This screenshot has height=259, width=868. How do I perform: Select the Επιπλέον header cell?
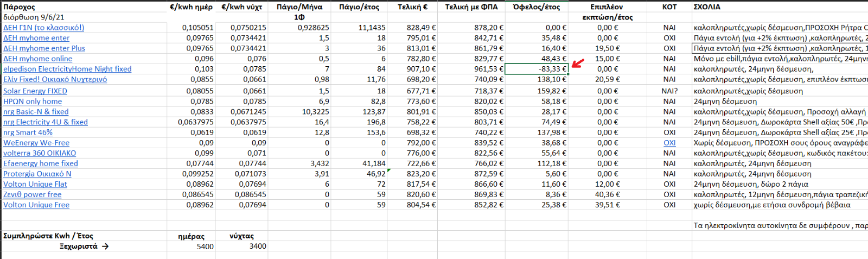point(607,7)
